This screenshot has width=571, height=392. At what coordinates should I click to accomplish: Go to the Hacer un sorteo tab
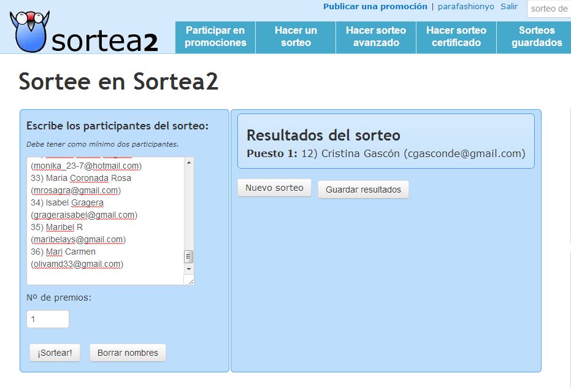296,37
